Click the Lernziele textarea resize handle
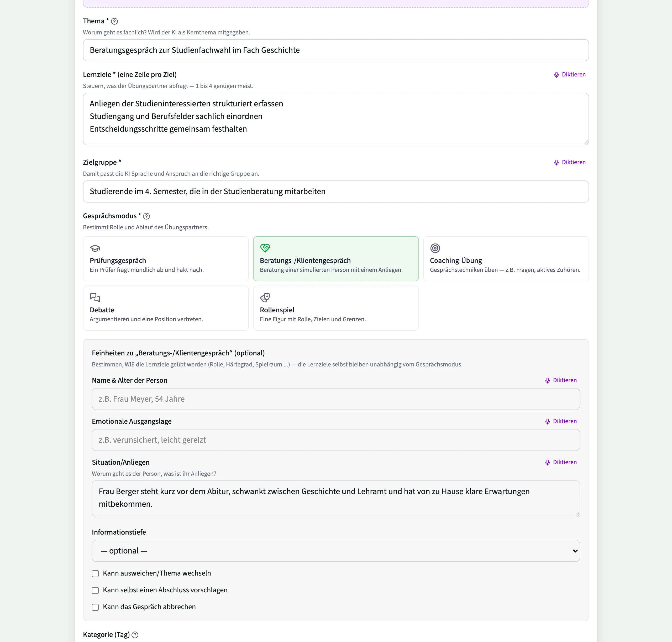672x642 pixels. [586, 142]
